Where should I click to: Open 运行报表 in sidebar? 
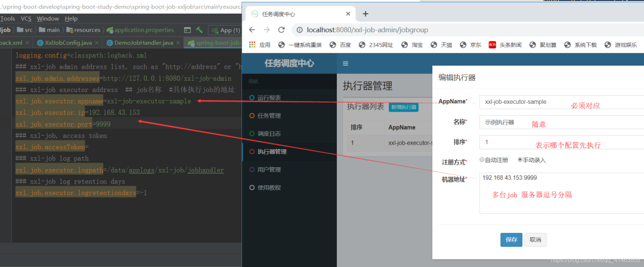pos(289,98)
